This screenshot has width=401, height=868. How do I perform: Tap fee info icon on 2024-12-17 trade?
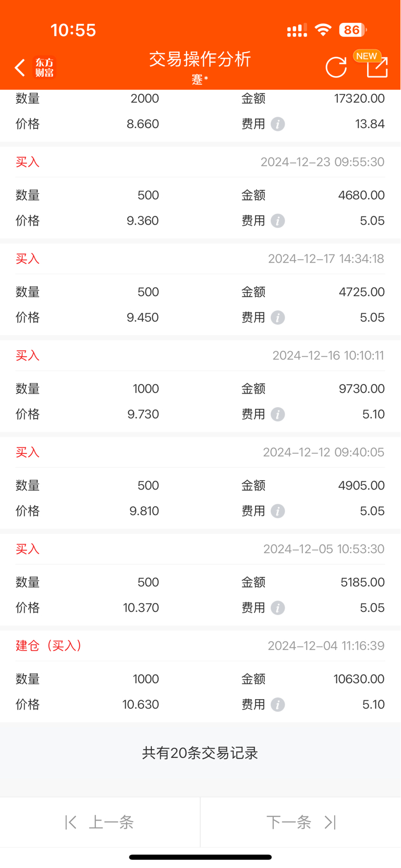pos(278,317)
